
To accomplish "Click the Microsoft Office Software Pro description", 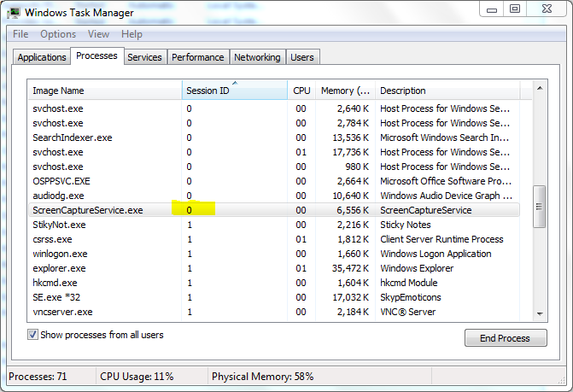I will [446, 181].
